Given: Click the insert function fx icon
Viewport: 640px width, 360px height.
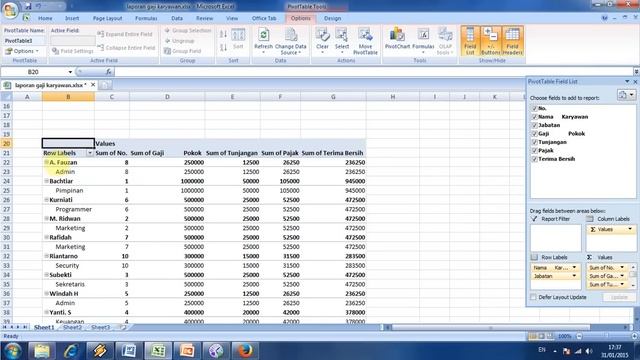Looking at the screenshot, I should tap(109, 72).
